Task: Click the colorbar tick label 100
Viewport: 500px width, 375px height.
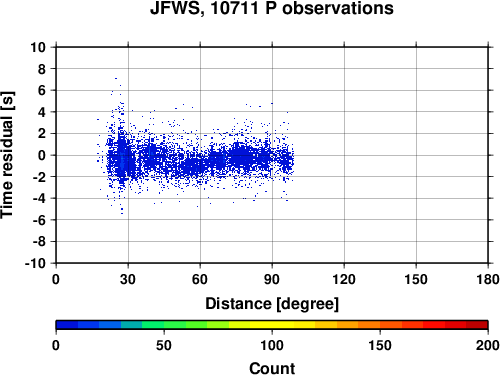Action: click(272, 345)
